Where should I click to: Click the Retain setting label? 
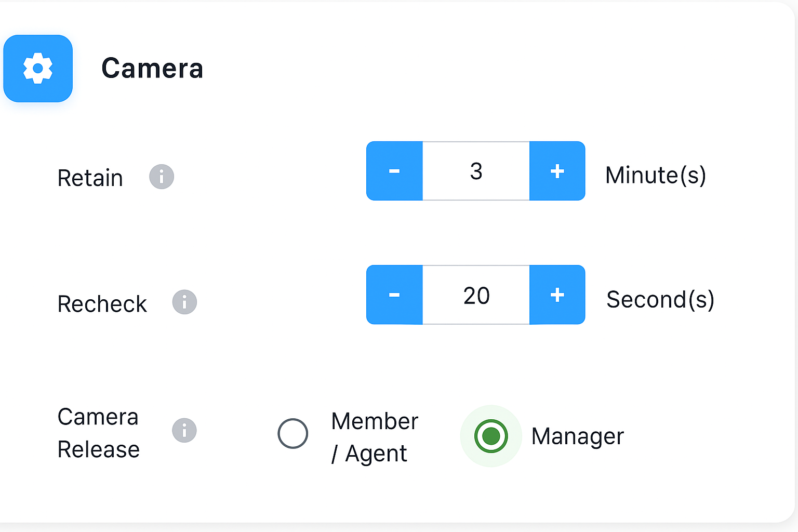(90, 178)
